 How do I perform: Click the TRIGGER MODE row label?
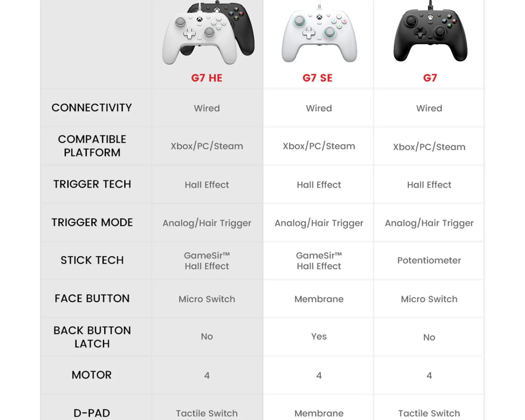coord(92,222)
